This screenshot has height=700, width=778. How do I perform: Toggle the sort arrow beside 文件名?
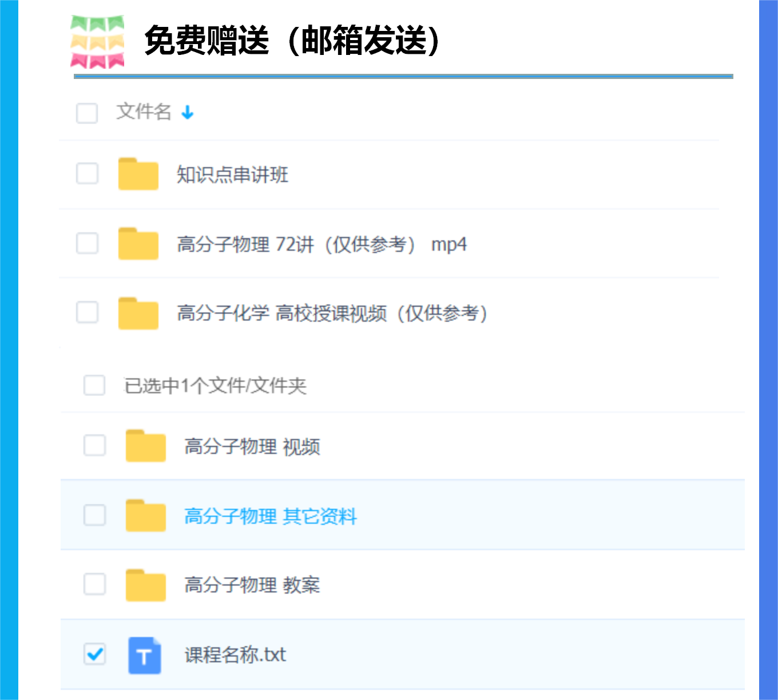tap(188, 113)
